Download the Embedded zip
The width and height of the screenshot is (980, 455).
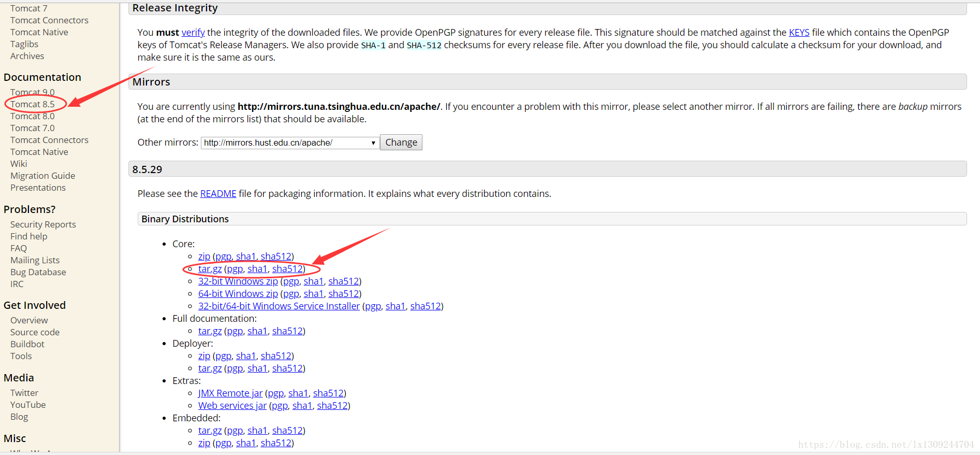pyautogui.click(x=204, y=443)
